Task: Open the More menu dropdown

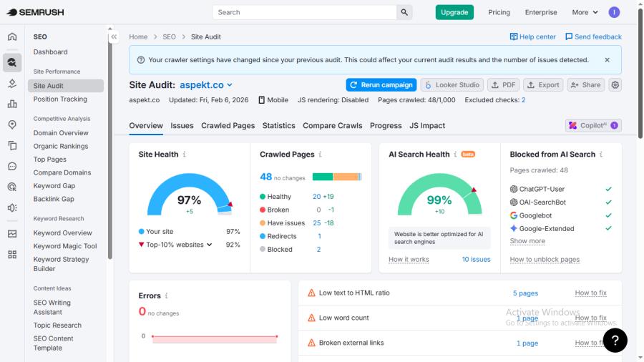Action: coord(585,12)
